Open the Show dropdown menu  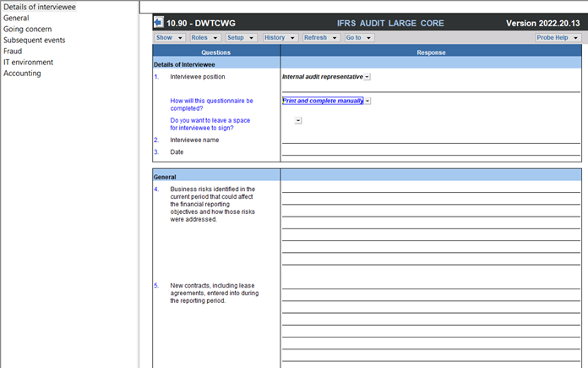pos(169,38)
